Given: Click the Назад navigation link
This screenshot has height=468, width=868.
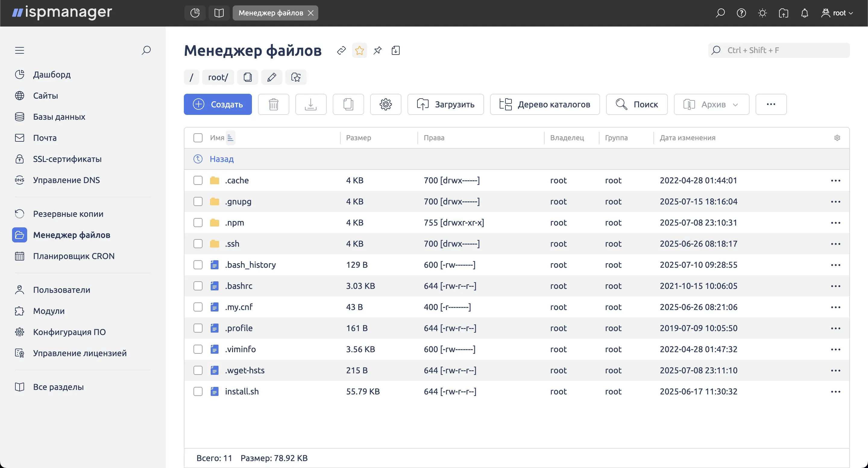Looking at the screenshot, I should click(221, 159).
